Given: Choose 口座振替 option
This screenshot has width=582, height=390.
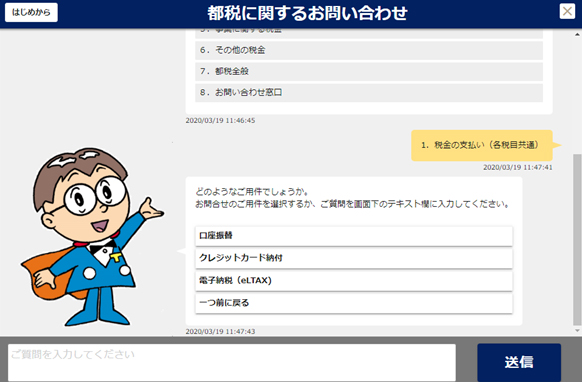Looking at the screenshot, I should click(354, 236).
